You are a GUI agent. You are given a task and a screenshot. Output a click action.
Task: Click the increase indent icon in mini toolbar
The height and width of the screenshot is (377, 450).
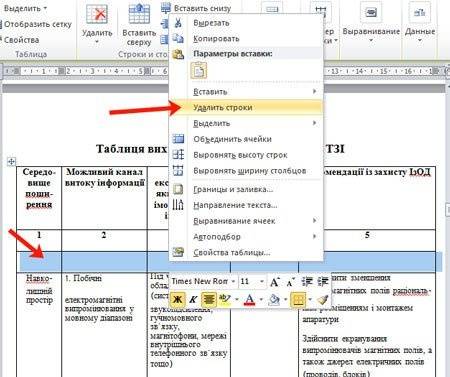[323, 282]
